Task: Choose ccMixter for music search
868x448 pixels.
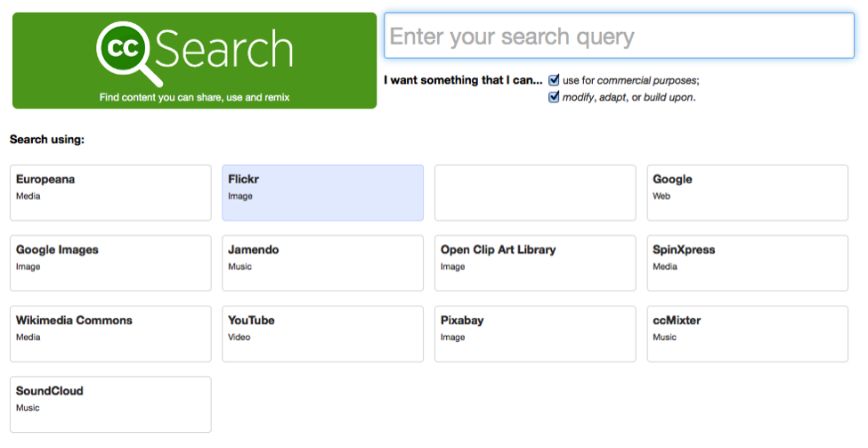Action: click(x=747, y=333)
